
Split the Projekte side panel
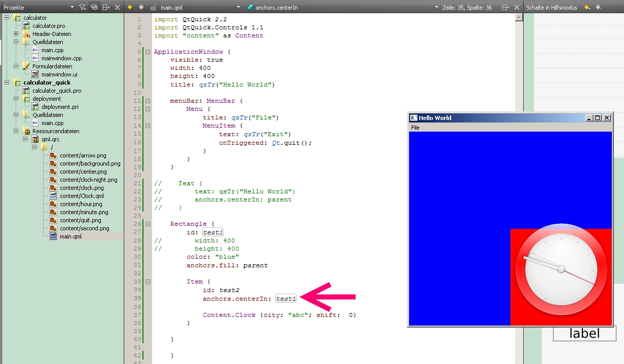(x=106, y=7)
